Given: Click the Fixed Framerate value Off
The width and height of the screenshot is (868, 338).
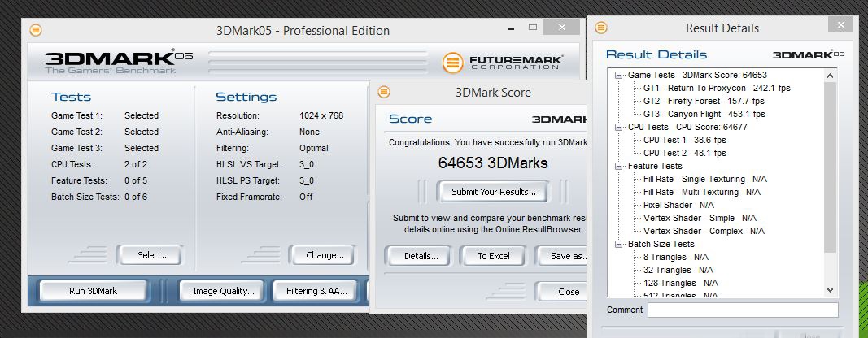Looking at the screenshot, I should point(306,197).
